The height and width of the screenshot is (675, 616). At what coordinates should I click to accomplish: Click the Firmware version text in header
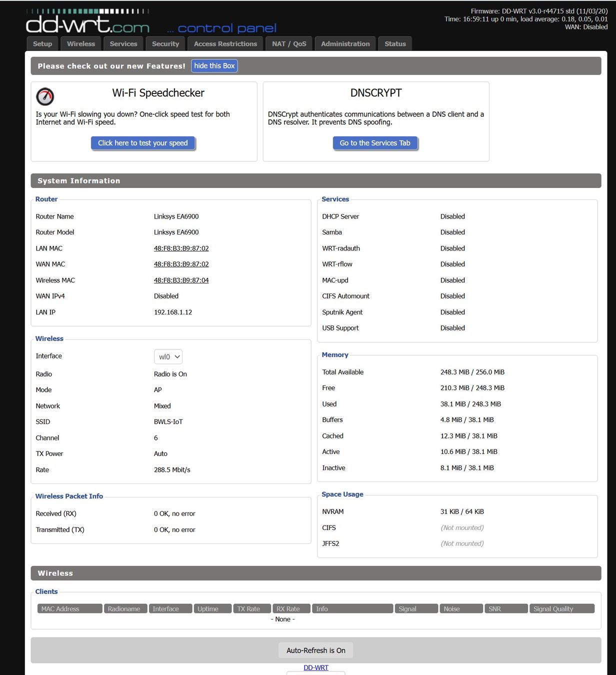click(x=539, y=11)
